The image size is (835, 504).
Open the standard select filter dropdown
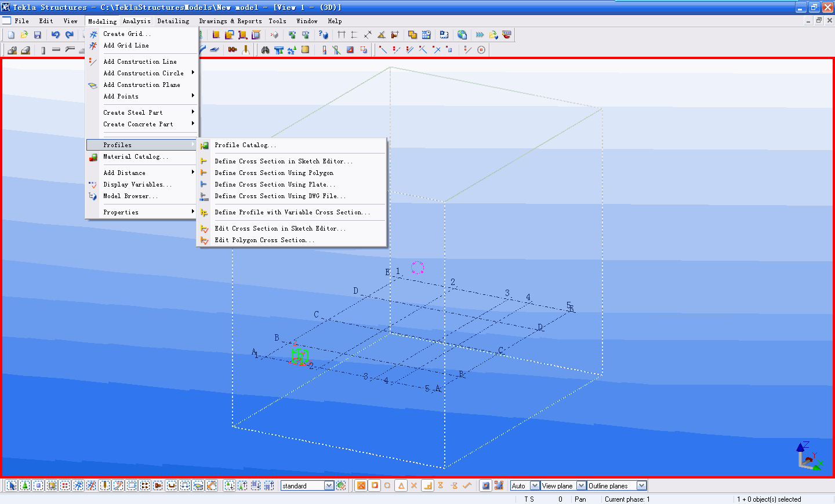(329, 485)
